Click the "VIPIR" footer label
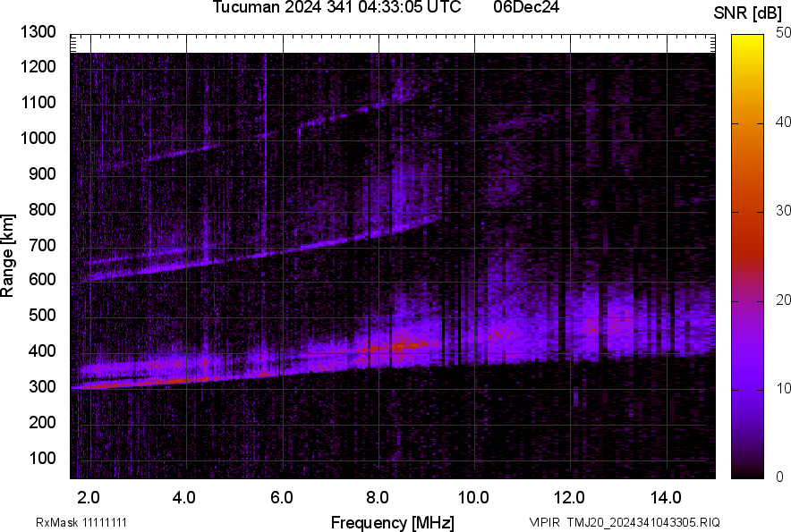791x532 pixels. [x=544, y=522]
